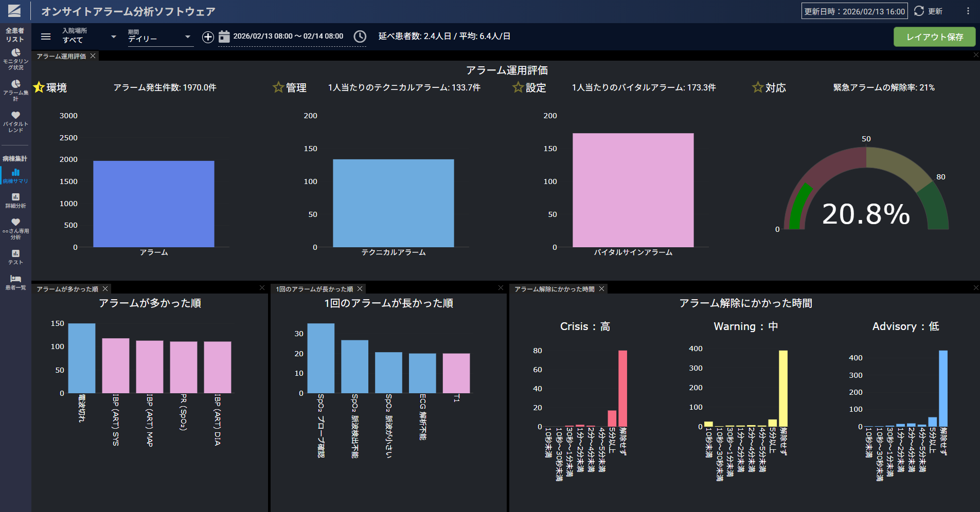The height and width of the screenshot is (512, 980).
Task: Click the clock time icon
Action: [360, 36]
